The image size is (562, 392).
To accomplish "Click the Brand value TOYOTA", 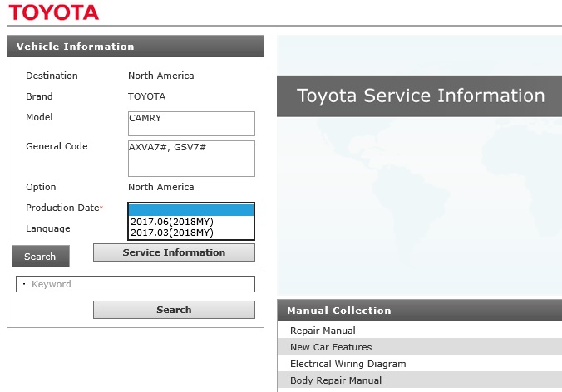I will point(146,96).
